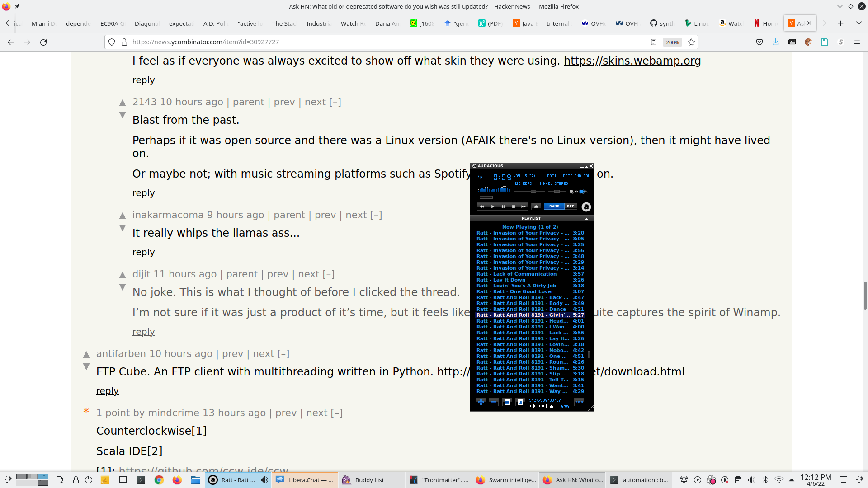Collapse the antifarben comment thread
868x488 pixels.
point(283,354)
